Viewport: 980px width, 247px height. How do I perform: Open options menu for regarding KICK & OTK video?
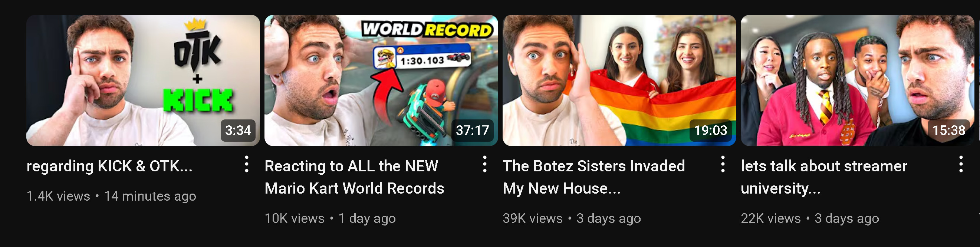point(247,164)
